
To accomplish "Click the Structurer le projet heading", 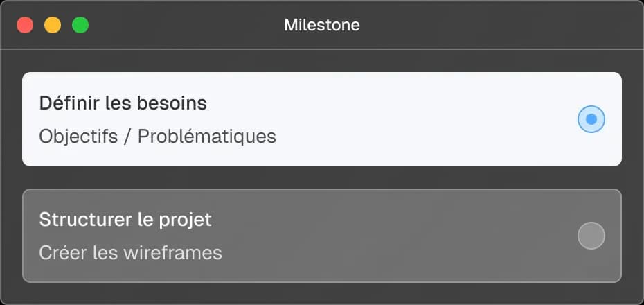I will [x=125, y=220].
